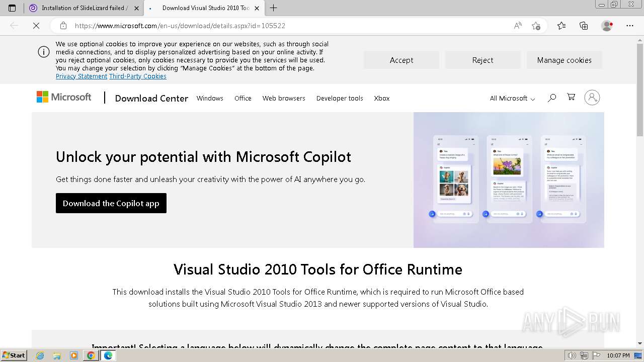Click the vertical scrollbar thumb
Viewport: 644px width, 362px height.
[640, 90]
